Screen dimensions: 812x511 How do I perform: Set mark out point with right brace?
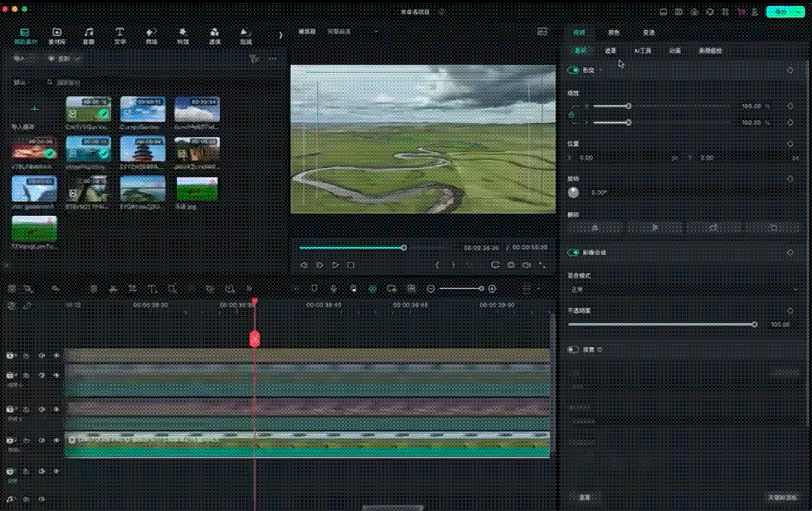pos(453,265)
